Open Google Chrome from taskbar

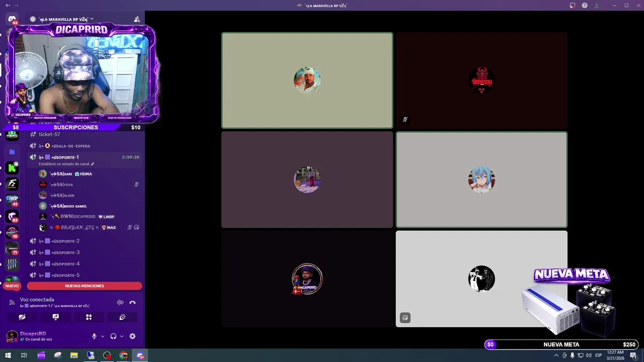(x=124, y=355)
